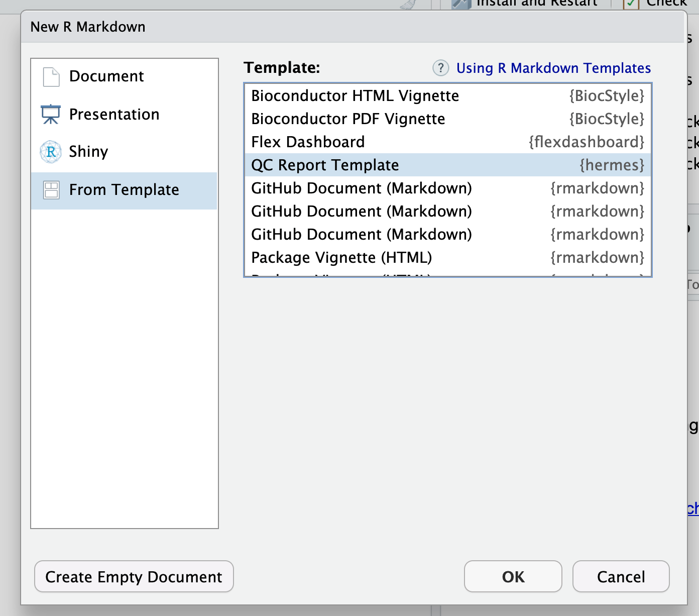Click the Shiny R logo icon

point(51,151)
